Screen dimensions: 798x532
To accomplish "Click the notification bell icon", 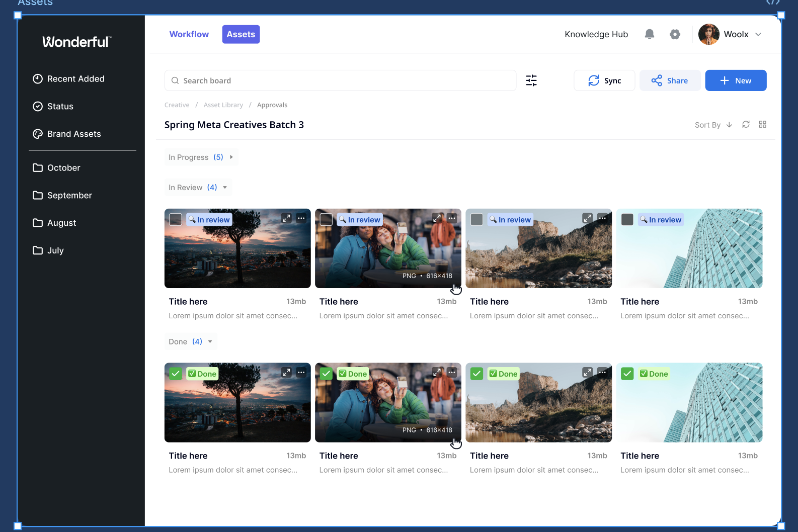I will click(650, 34).
